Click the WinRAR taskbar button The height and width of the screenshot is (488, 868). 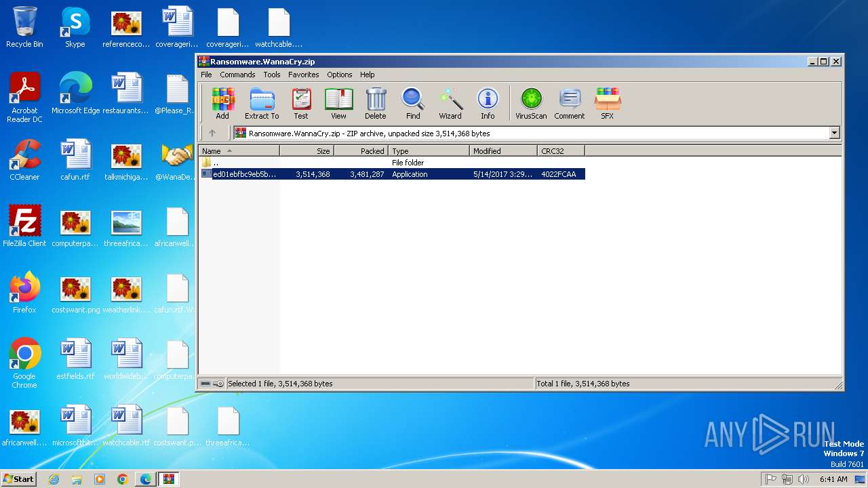168,479
